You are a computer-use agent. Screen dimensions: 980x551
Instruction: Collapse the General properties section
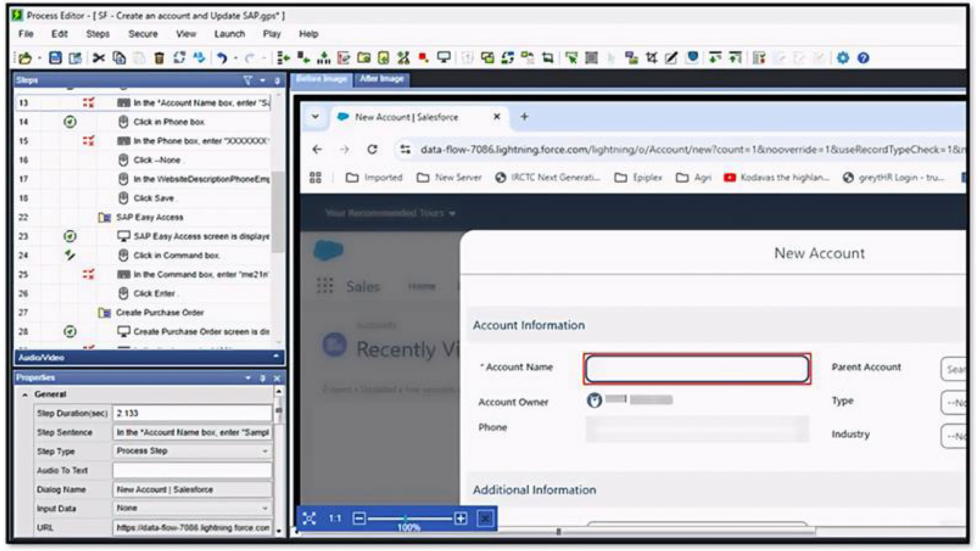click(x=24, y=394)
